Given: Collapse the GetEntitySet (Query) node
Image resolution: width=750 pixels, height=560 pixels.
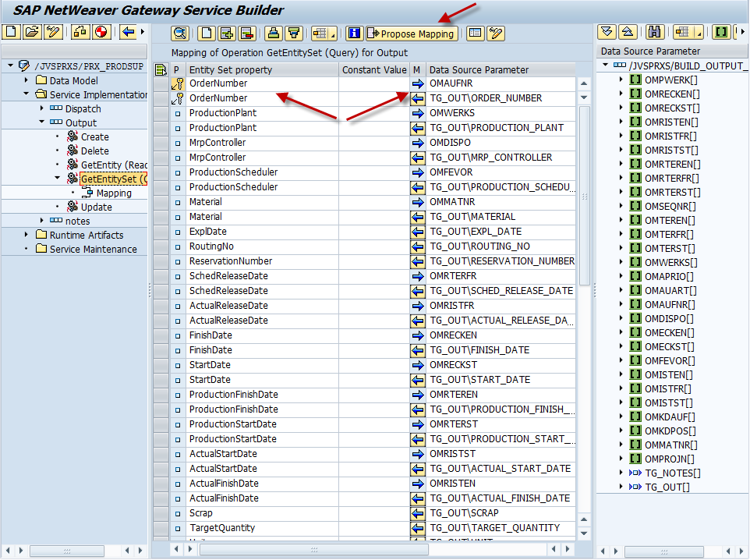Looking at the screenshot, I should click(x=58, y=178).
